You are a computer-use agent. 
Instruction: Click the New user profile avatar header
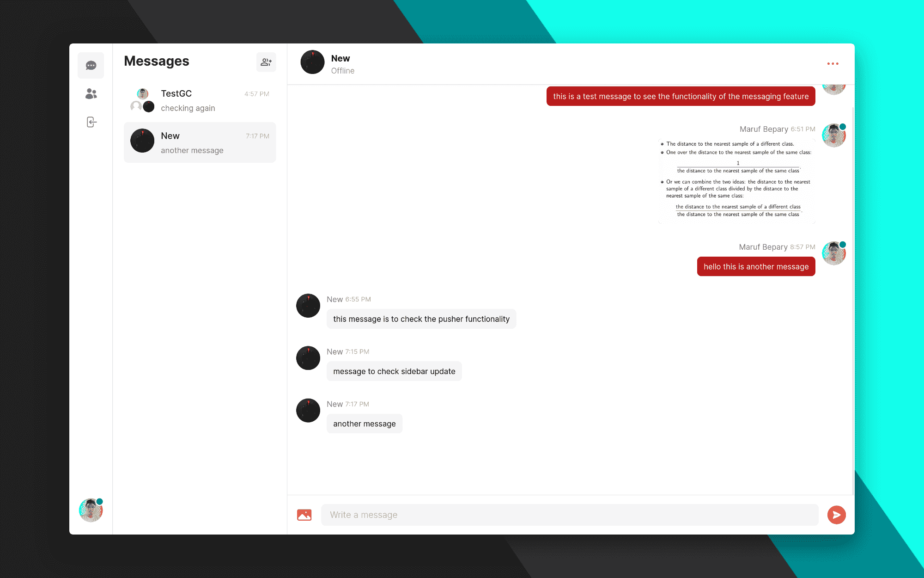click(310, 62)
